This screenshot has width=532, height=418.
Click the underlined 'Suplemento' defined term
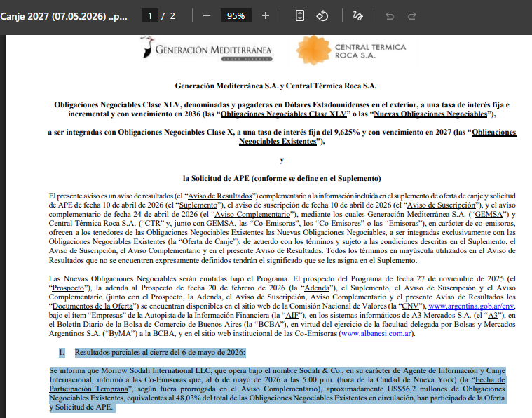click(198, 205)
